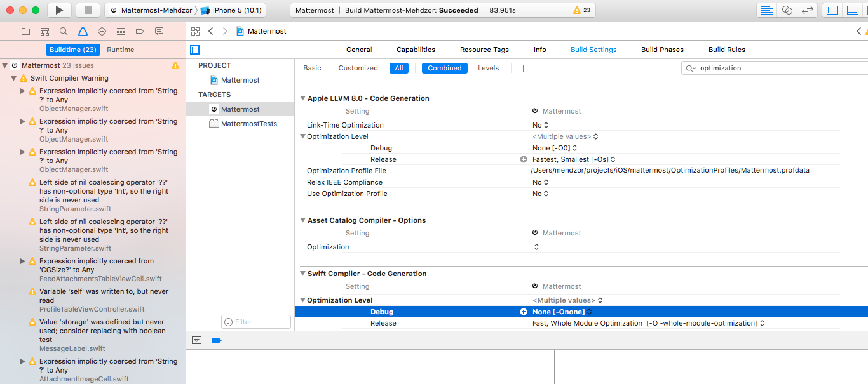Choose the iPhone 5 (10.1) destination
The width and height of the screenshot is (868, 384).
click(233, 10)
